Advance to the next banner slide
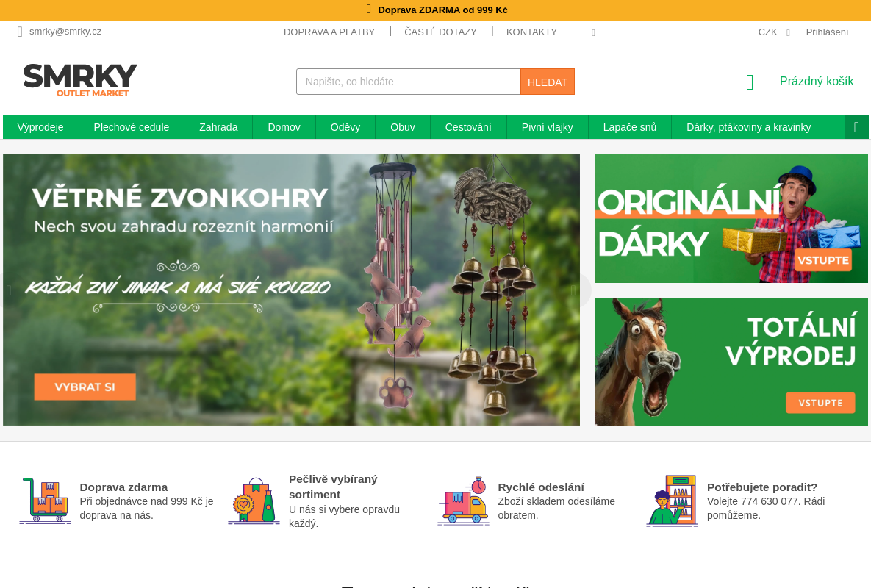The width and height of the screenshot is (882, 588). pos(573,290)
